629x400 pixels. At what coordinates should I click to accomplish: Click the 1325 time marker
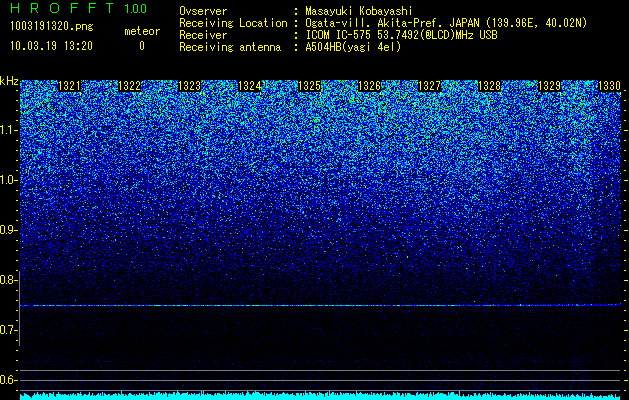(x=310, y=86)
